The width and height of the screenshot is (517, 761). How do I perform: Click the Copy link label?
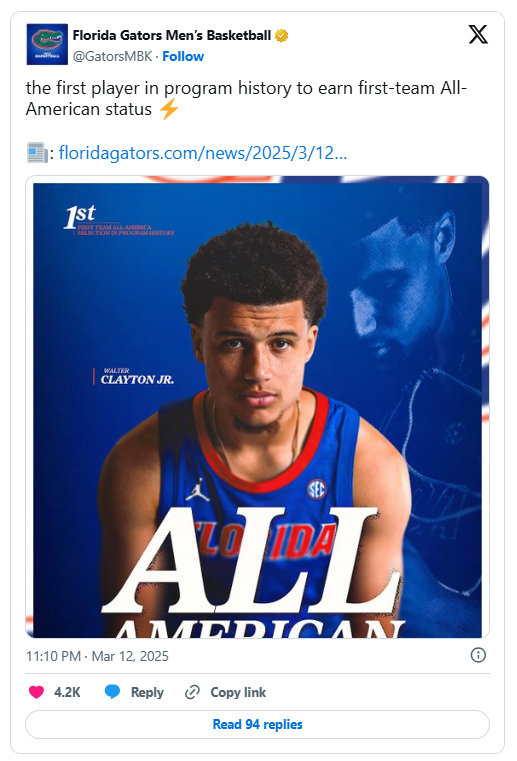point(238,692)
